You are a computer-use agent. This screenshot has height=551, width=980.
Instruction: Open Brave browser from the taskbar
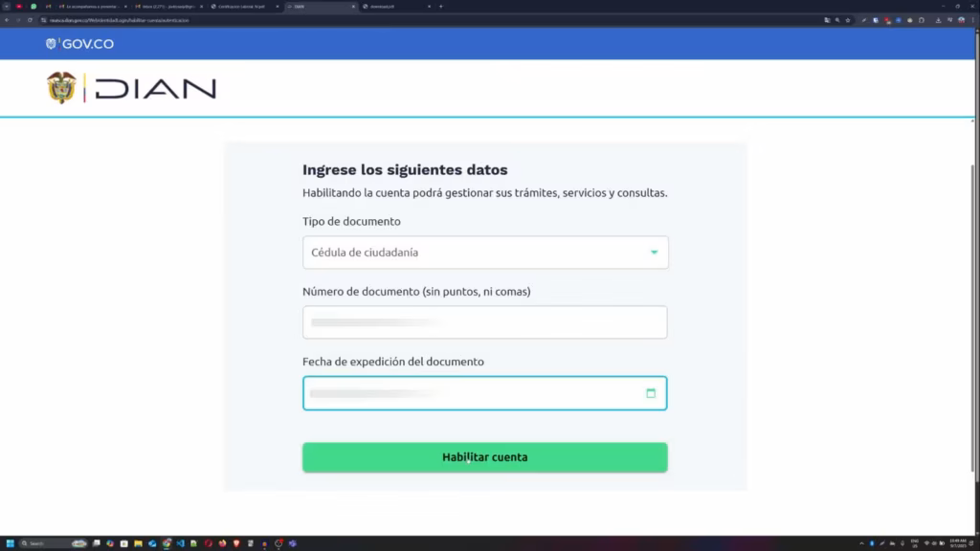click(236, 543)
